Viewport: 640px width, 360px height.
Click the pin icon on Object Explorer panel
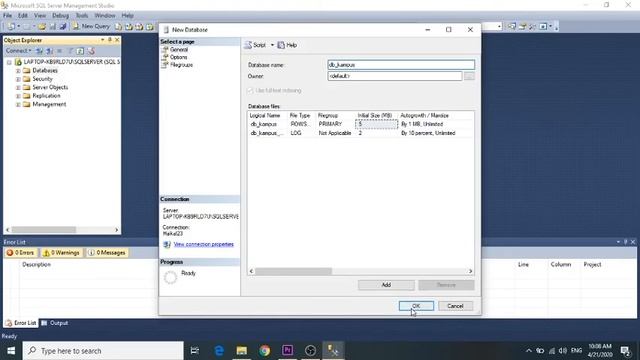click(x=110, y=40)
